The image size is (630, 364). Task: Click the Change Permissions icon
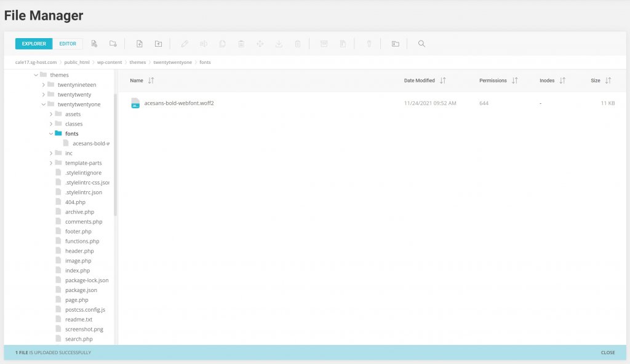(x=369, y=44)
